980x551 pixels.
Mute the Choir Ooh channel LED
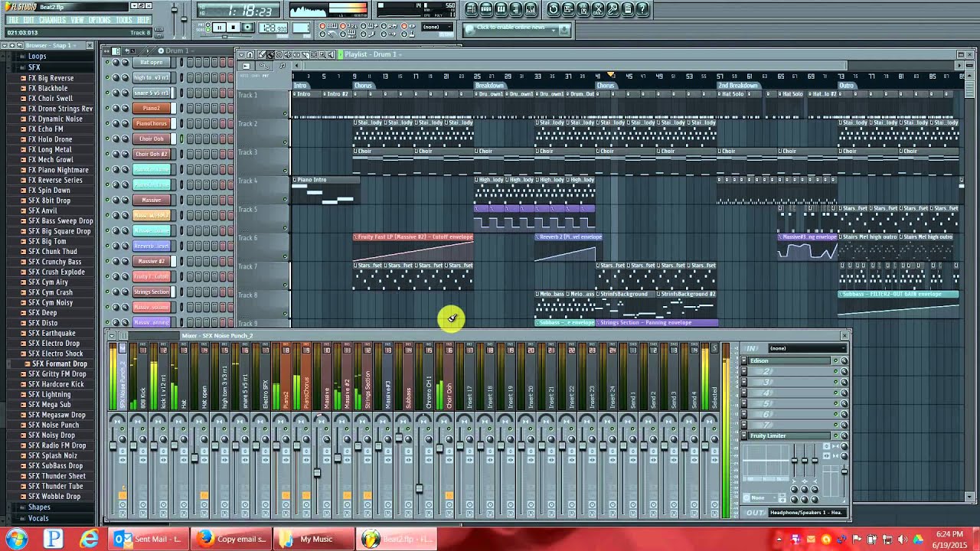pos(107,139)
